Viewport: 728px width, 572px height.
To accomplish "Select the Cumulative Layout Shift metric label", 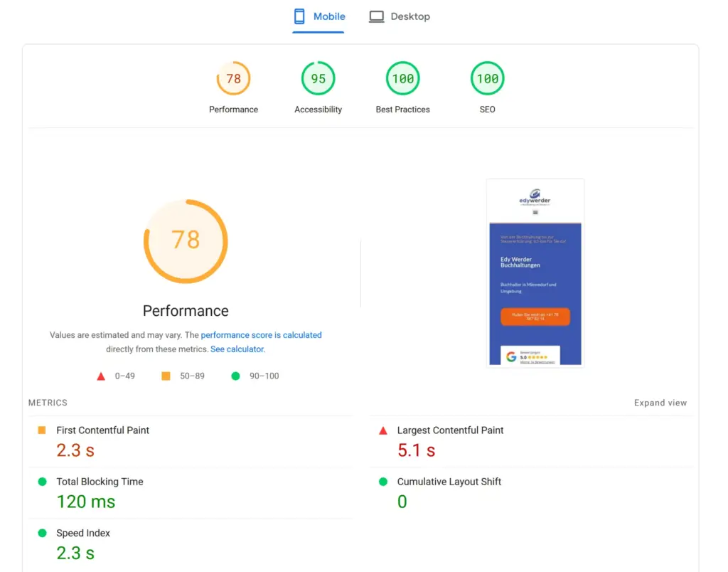I will click(x=449, y=482).
